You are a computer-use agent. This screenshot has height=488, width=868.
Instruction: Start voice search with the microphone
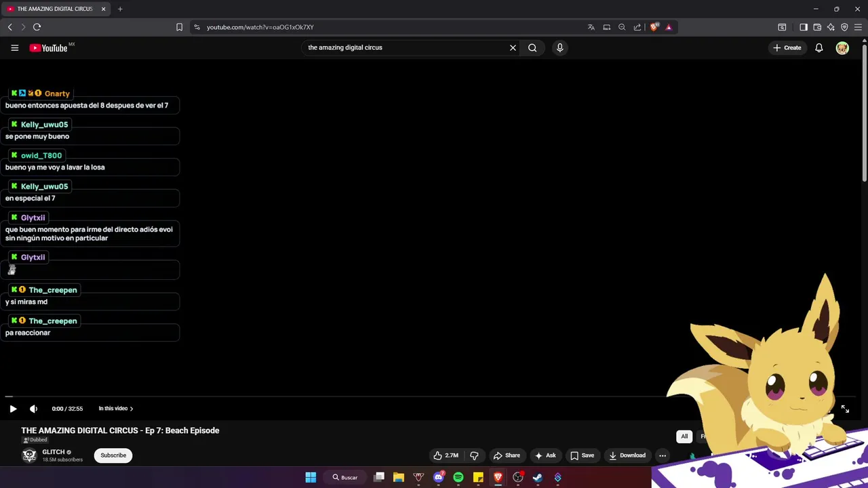[559, 47]
